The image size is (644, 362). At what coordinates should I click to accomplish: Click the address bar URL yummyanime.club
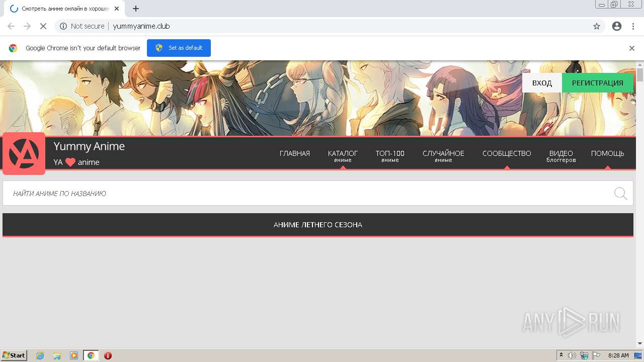click(141, 26)
